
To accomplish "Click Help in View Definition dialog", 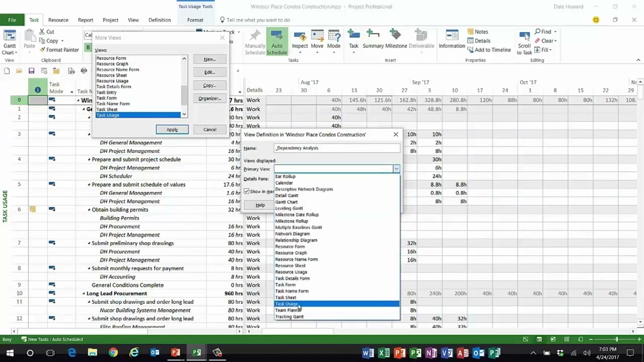I will (260, 205).
